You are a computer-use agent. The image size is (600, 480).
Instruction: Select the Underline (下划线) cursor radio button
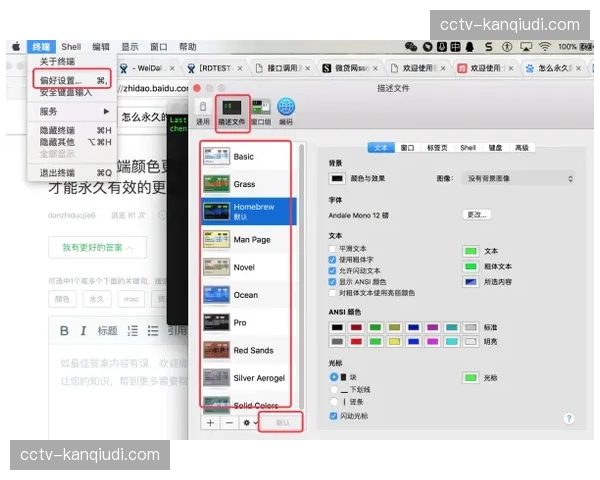point(334,389)
